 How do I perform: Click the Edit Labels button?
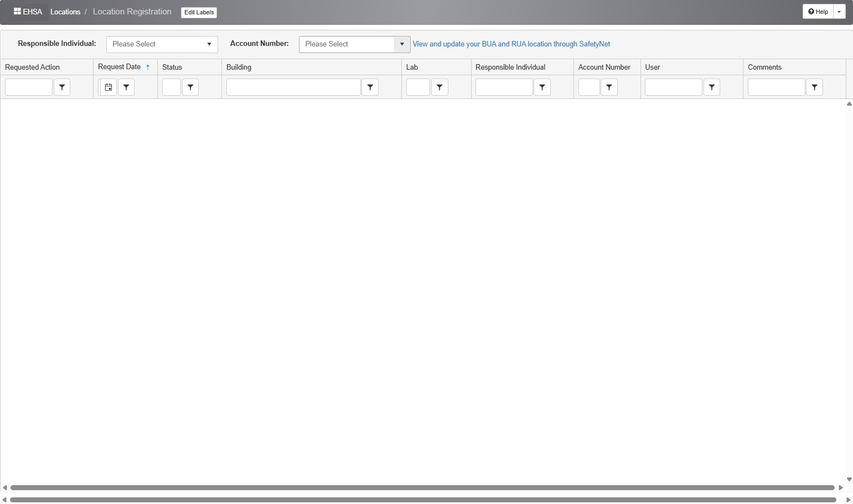tap(199, 12)
